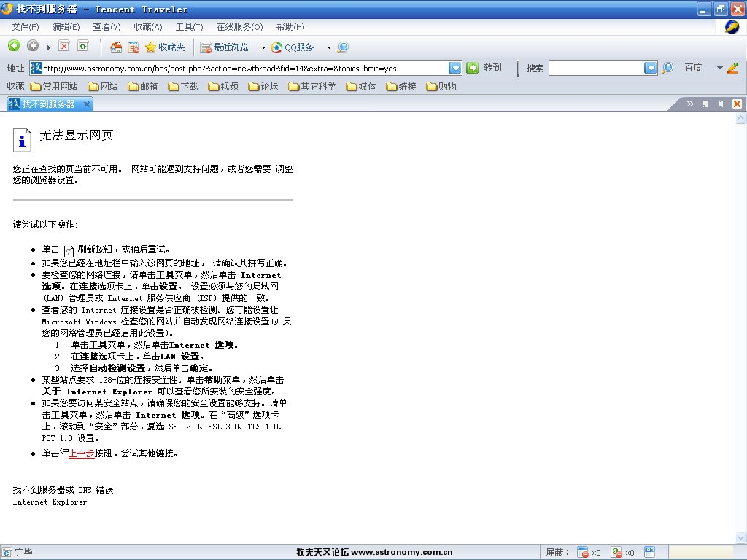This screenshot has height=560, width=747.
Task: Click the vertical scrollbar down arrow
Action: click(x=740, y=537)
